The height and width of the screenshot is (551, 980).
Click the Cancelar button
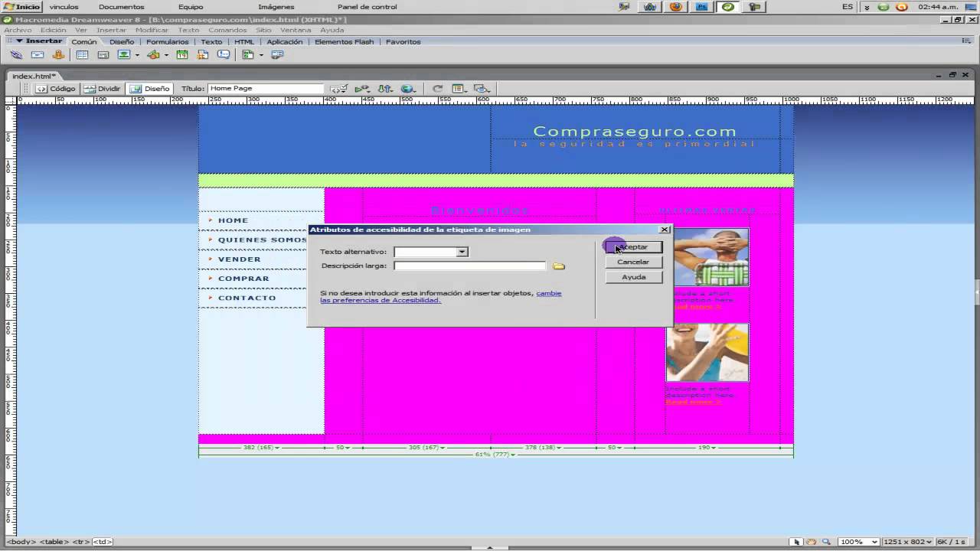pyautogui.click(x=634, y=262)
